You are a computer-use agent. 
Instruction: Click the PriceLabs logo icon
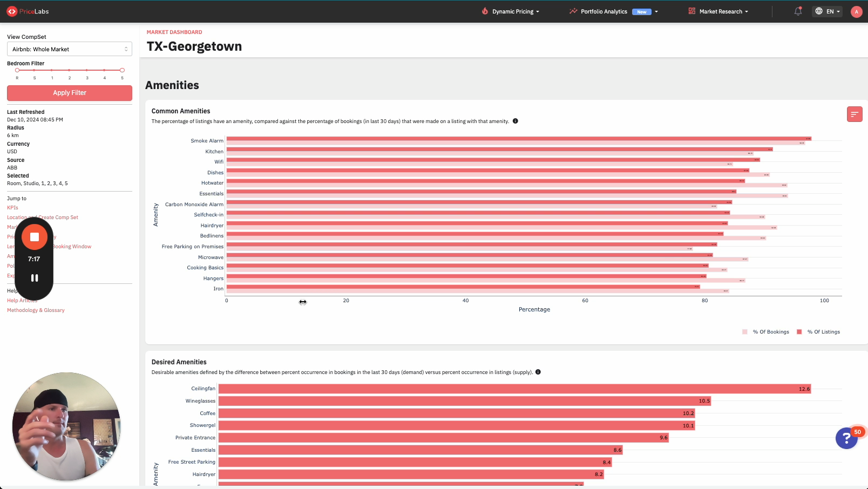tap(12, 11)
